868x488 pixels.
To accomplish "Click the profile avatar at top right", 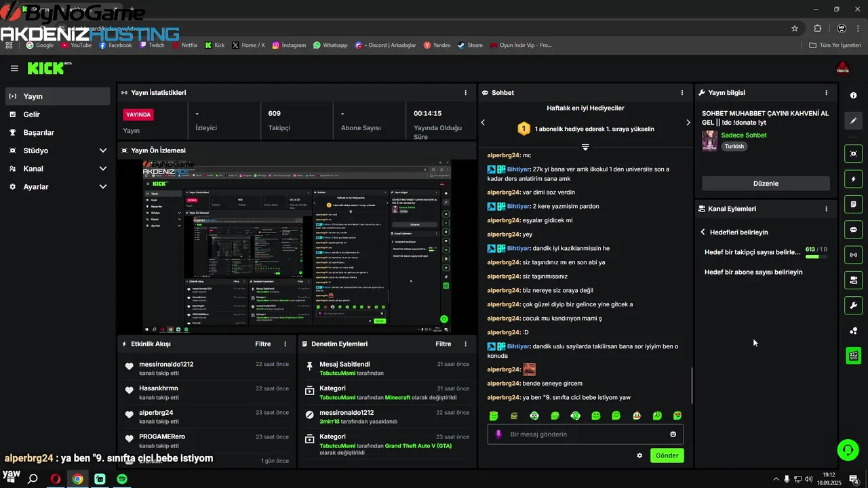I will [842, 68].
